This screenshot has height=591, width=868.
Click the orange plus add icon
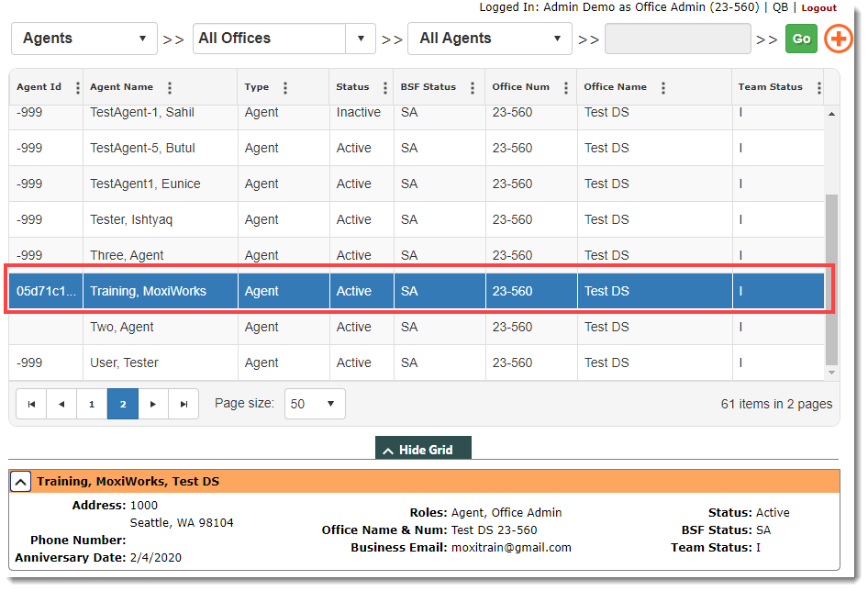(839, 39)
